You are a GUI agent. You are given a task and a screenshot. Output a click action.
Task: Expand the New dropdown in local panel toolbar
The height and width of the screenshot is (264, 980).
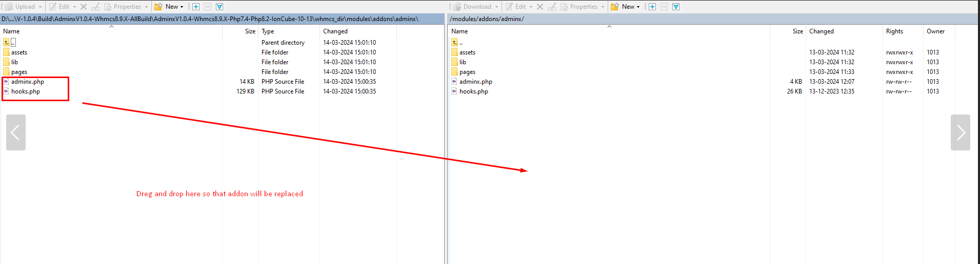click(x=182, y=7)
